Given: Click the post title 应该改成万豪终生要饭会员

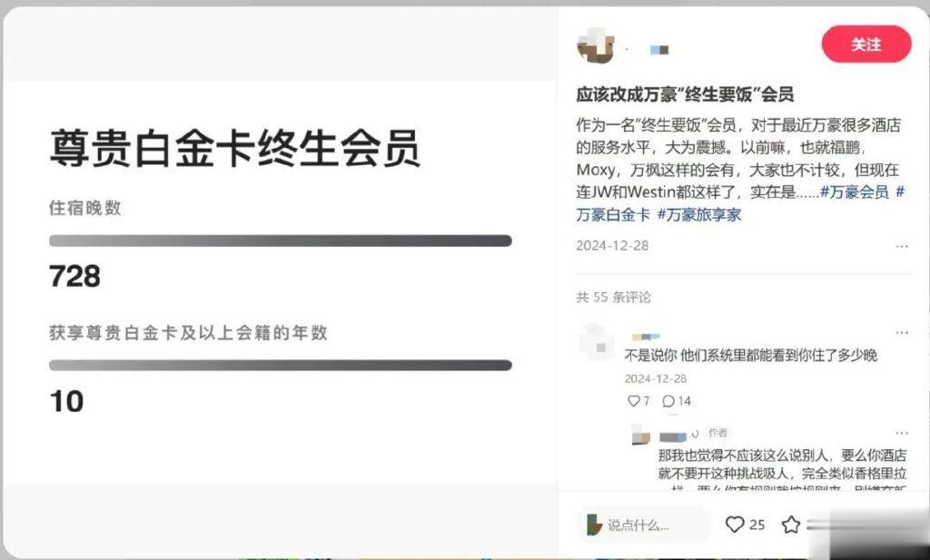Looking at the screenshot, I should [x=685, y=94].
